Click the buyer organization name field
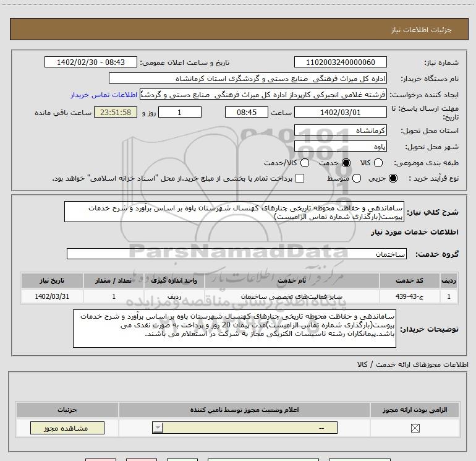 pyautogui.click(x=248, y=79)
